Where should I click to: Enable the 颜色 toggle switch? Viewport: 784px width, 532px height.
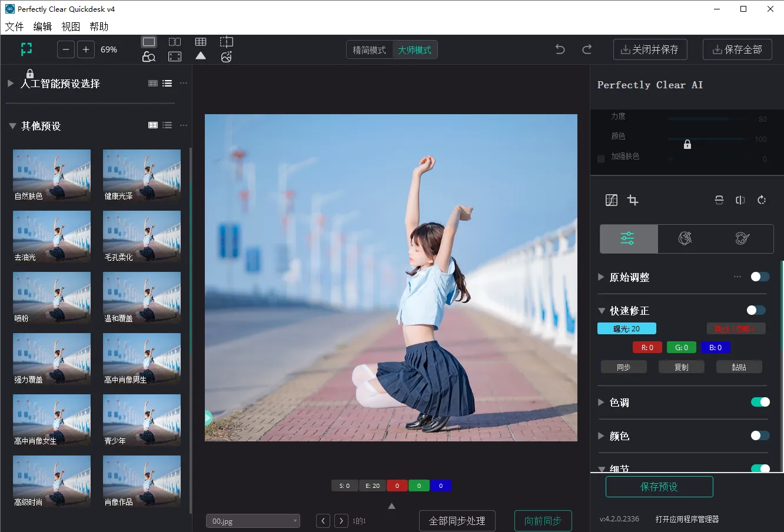click(x=759, y=435)
